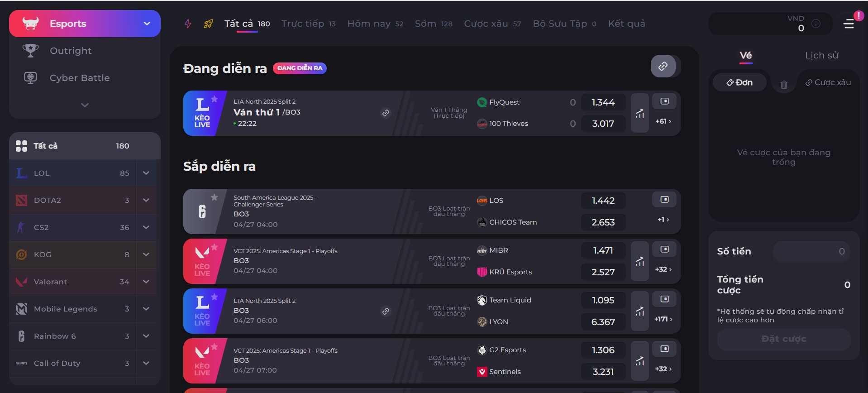Show +171 more markets for Team Liquid
868x393 pixels.
point(663,319)
